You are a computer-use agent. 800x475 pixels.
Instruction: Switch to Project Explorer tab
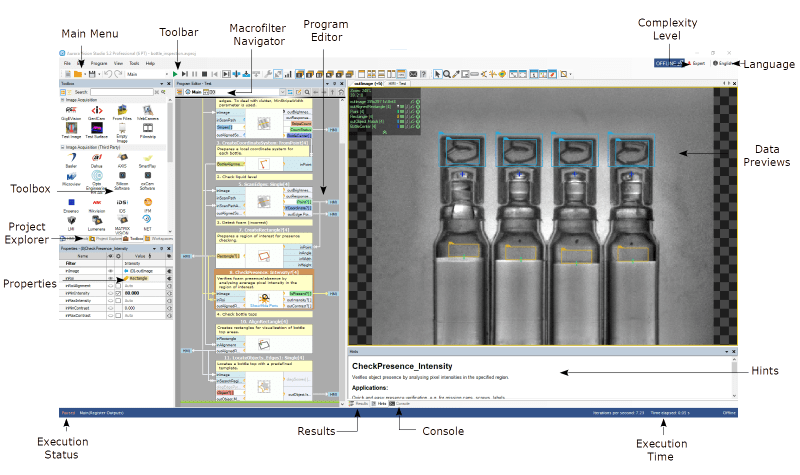coord(106,239)
